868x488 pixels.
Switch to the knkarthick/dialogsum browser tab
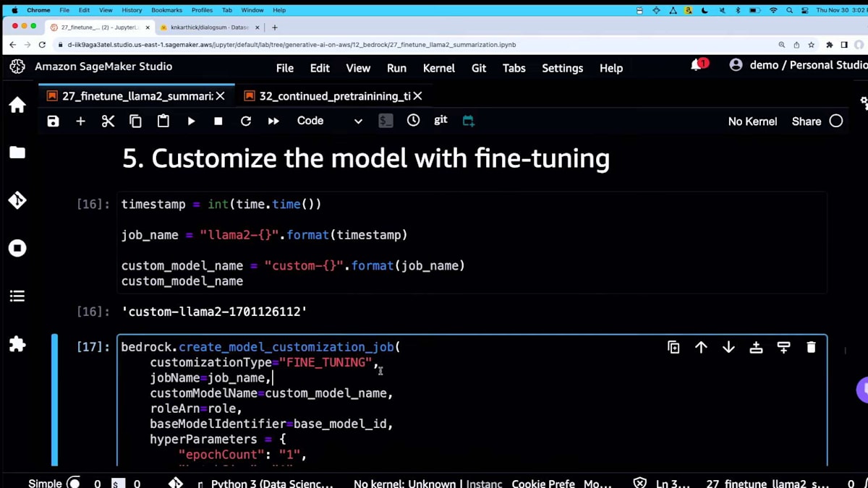click(x=209, y=27)
